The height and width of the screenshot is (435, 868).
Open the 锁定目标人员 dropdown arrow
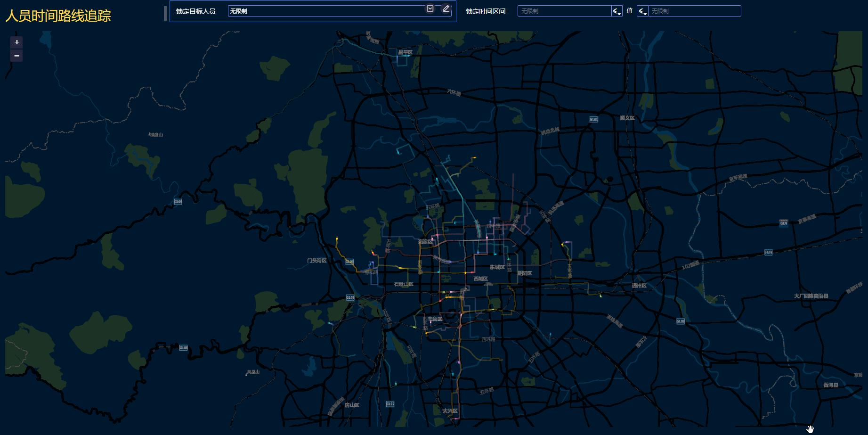click(430, 9)
